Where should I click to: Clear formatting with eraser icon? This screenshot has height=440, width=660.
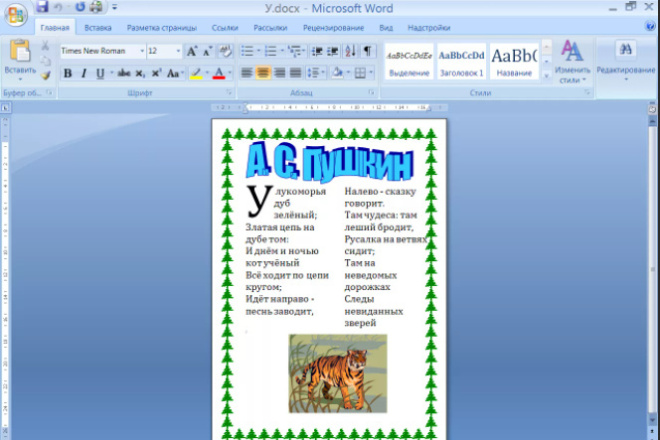tap(226, 51)
